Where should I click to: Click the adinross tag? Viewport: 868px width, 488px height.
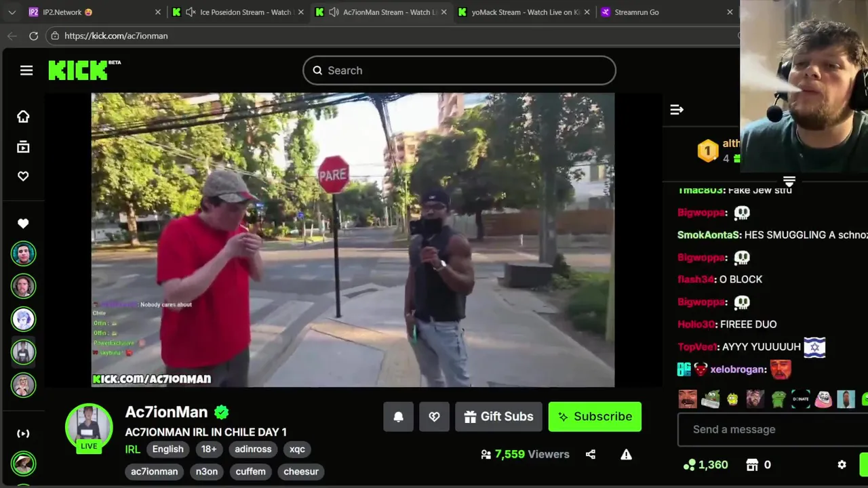click(253, 449)
